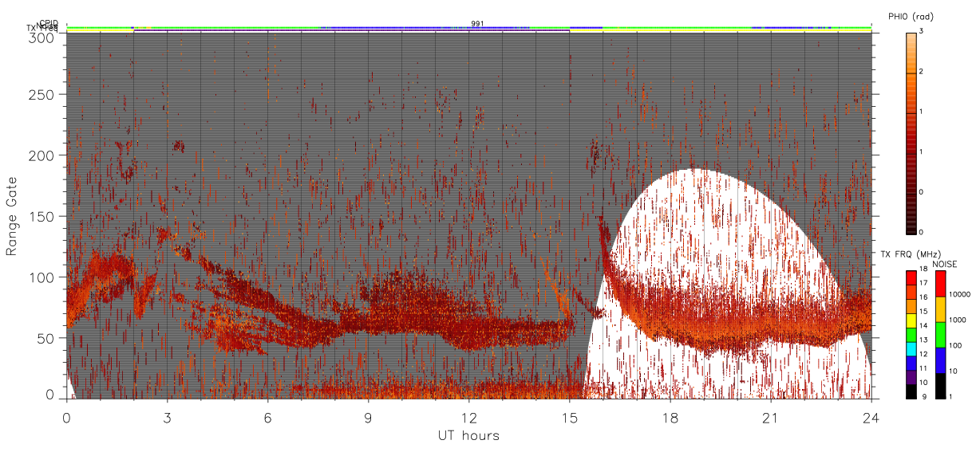Pick the purple 10–11 MHz swatch
This screenshot has width=980, height=452.
(911, 378)
